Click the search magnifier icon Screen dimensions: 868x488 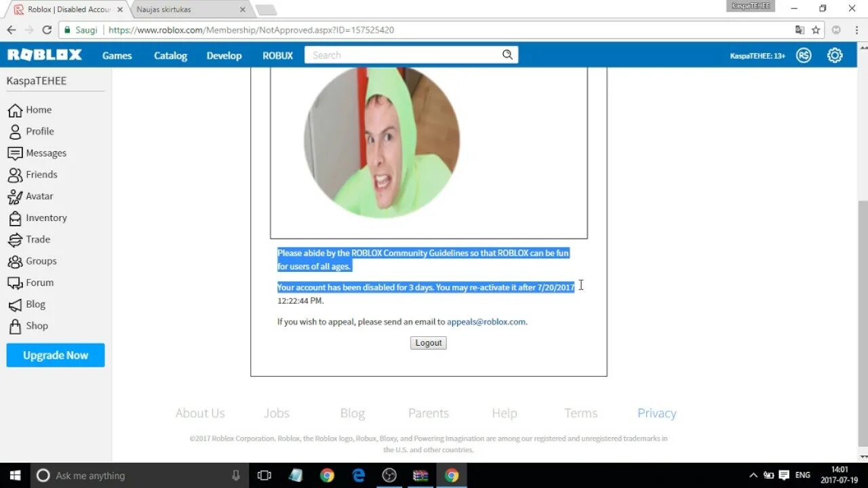[x=507, y=55]
